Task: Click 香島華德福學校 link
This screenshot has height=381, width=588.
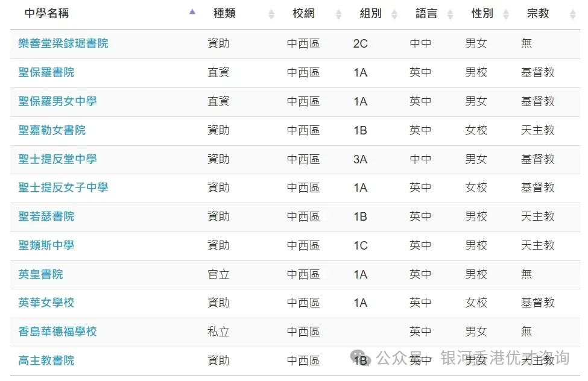Action: click(x=57, y=332)
